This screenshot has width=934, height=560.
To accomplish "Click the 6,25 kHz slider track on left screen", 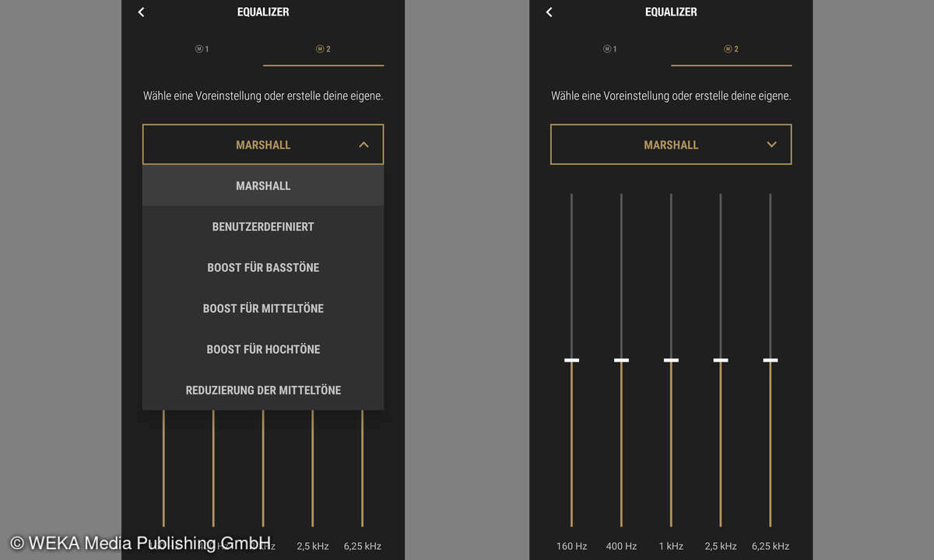I will [x=363, y=468].
